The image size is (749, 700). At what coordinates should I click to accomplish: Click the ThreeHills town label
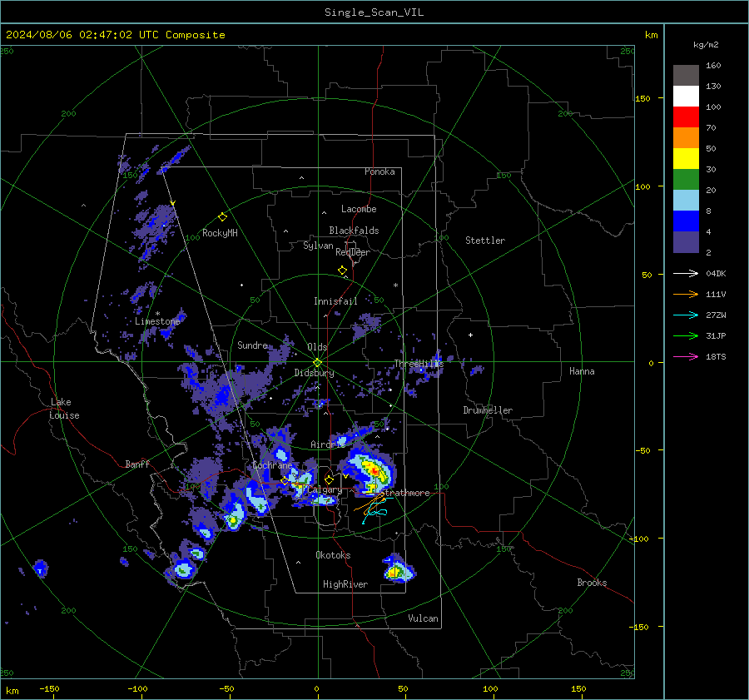click(419, 364)
